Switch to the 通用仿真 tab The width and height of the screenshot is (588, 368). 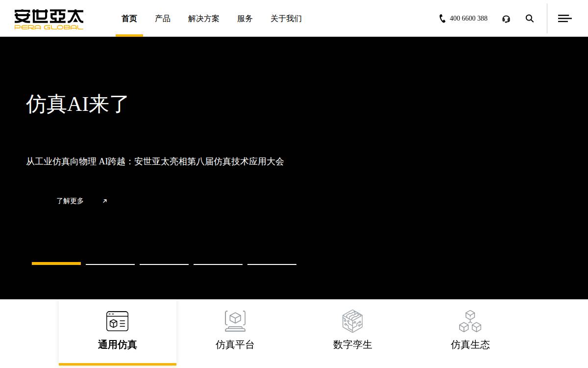click(118, 332)
